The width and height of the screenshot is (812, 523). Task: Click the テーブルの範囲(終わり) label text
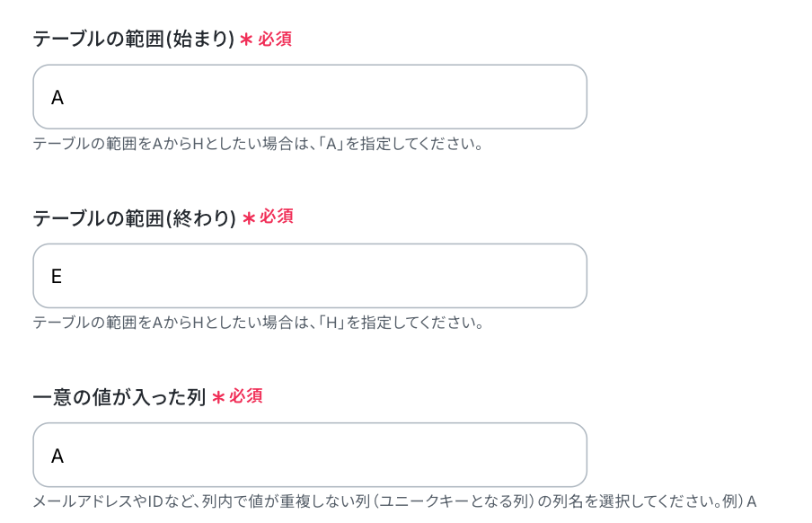point(134,218)
